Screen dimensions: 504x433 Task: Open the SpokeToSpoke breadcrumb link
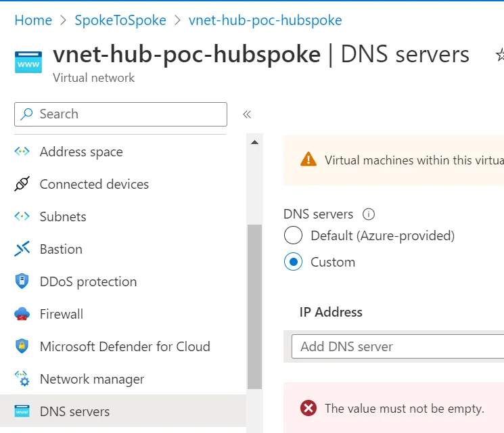click(x=120, y=20)
